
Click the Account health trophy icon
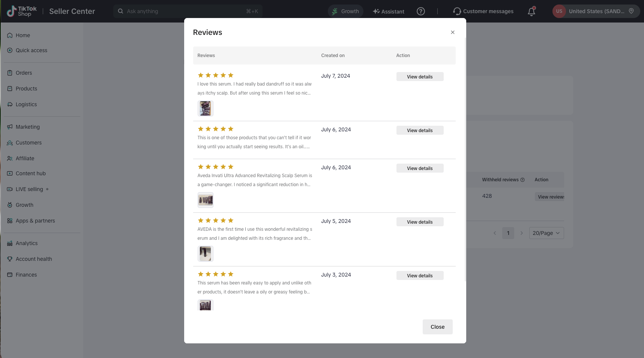10,259
